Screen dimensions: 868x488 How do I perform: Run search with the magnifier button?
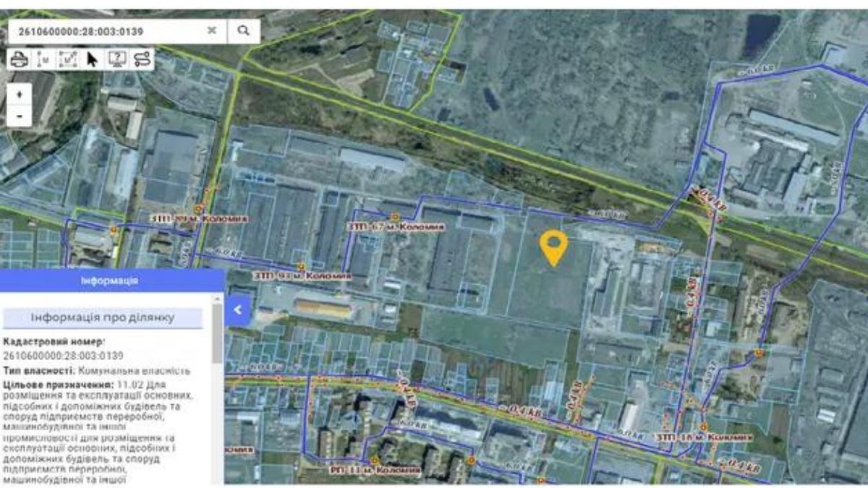[244, 31]
